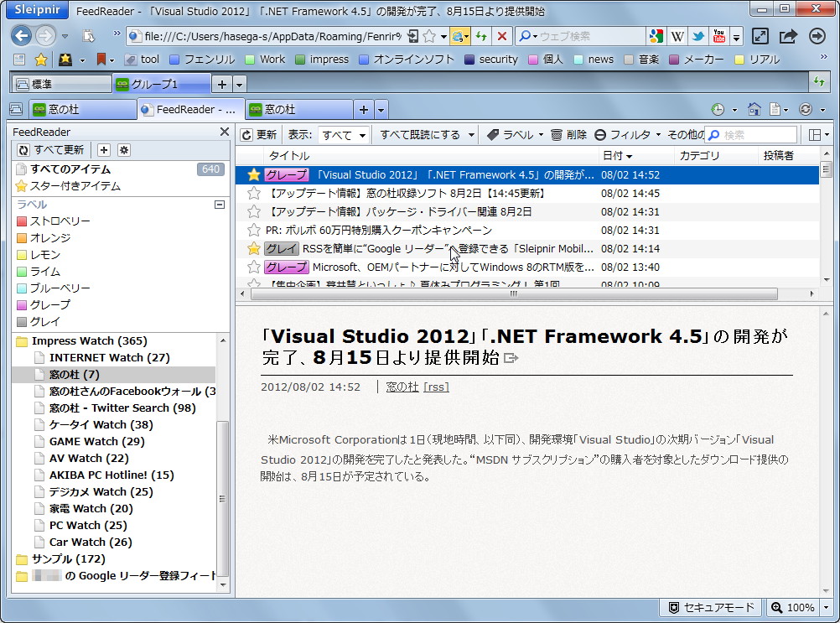This screenshot has width=840, height=623.
Task: Select the FeedReader tab
Action: (190, 109)
